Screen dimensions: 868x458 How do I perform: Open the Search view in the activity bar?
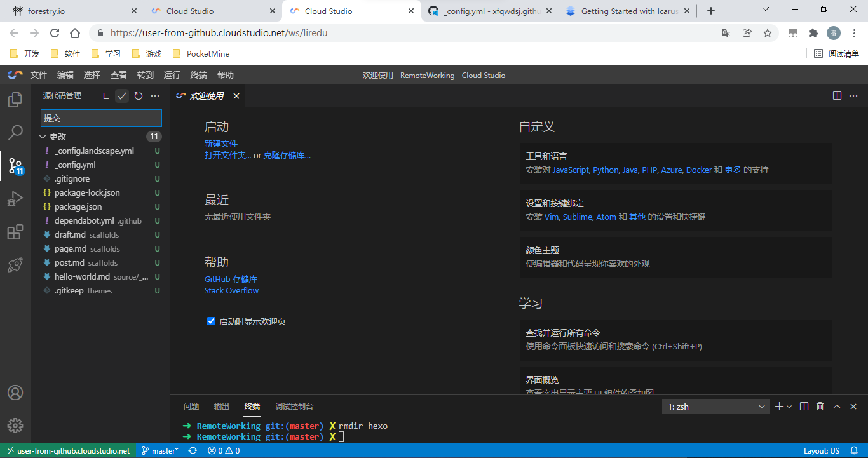[x=15, y=133]
